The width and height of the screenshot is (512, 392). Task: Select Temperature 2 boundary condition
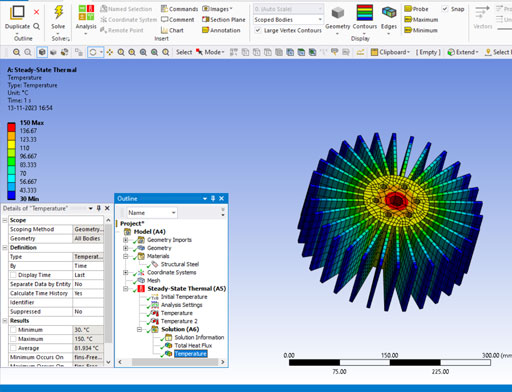point(179,321)
